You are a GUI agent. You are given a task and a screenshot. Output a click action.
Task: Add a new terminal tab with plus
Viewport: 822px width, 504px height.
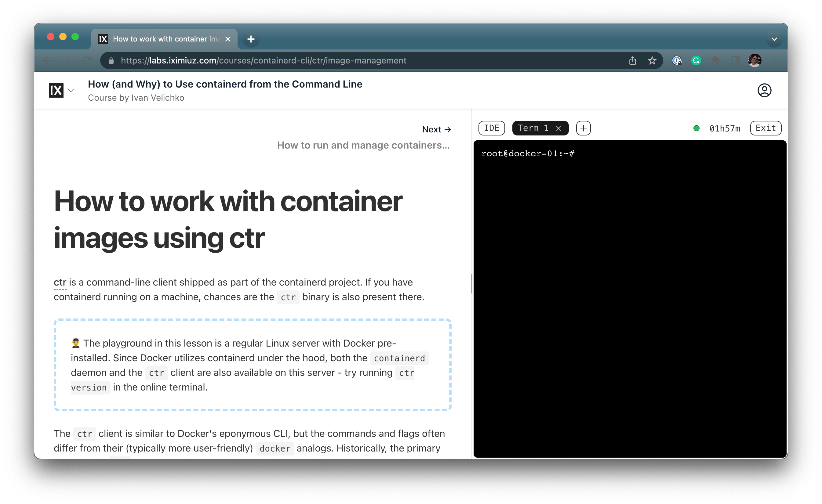pyautogui.click(x=583, y=128)
